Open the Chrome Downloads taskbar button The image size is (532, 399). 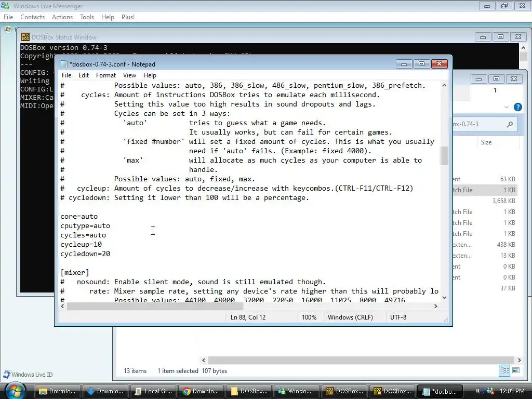coord(201,391)
